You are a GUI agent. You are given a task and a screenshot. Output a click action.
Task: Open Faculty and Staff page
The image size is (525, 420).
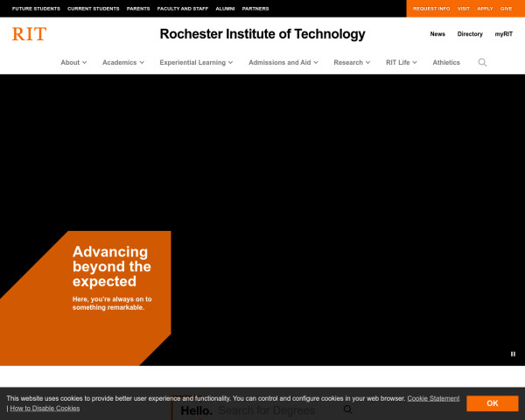coord(183,9)
